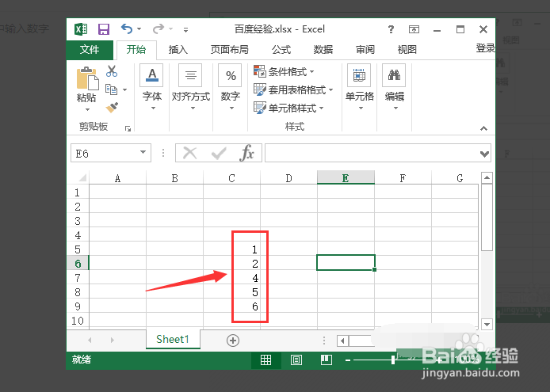
Task: Open the Name Box dropdown arrow
Action: tap(143, 153)
